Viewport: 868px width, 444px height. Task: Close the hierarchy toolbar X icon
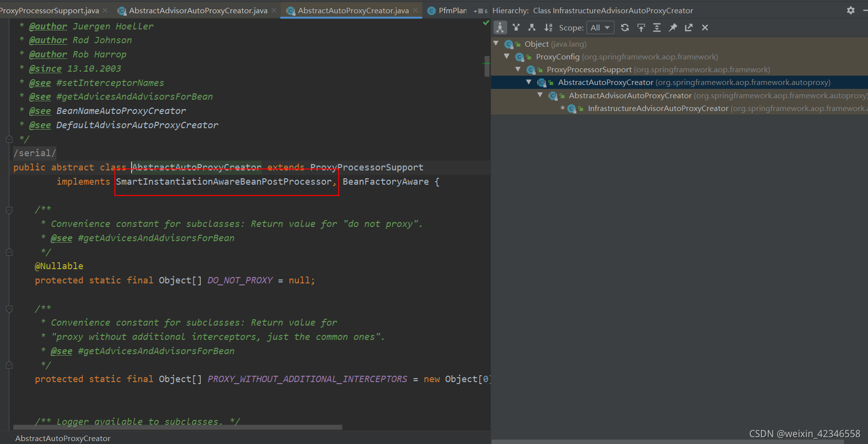(x=705, y=28)
